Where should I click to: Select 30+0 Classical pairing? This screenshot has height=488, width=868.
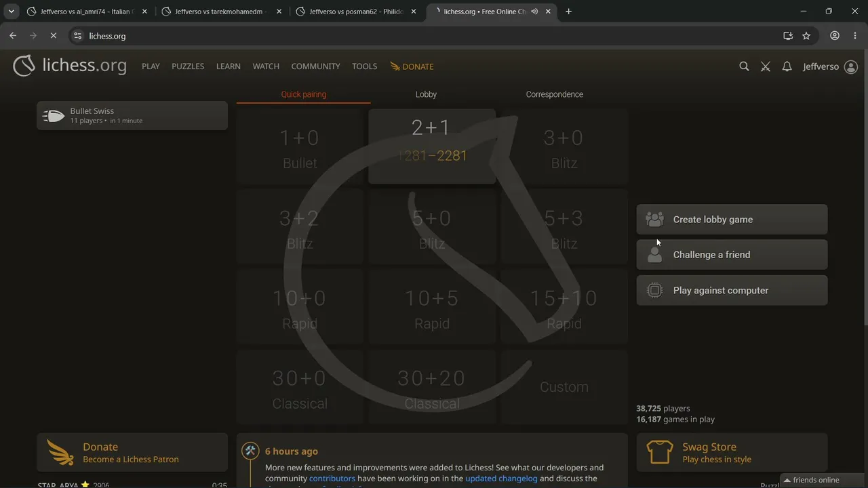[x=300, y=386]
